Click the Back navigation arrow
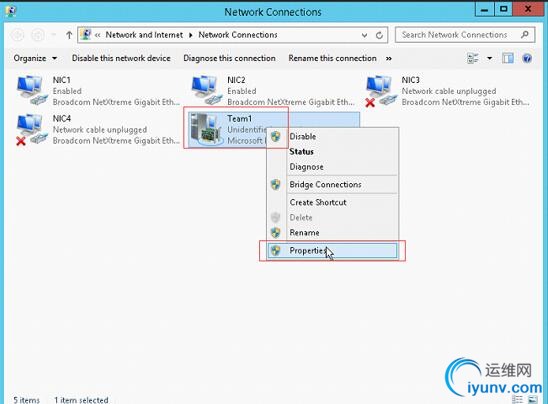548x404 pixels. coord(17,35)
